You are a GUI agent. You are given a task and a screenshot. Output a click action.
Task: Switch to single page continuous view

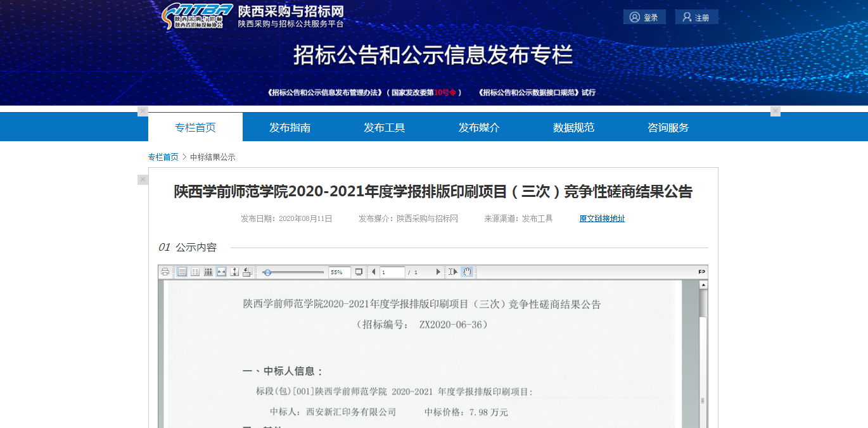[x=182, y=272]
